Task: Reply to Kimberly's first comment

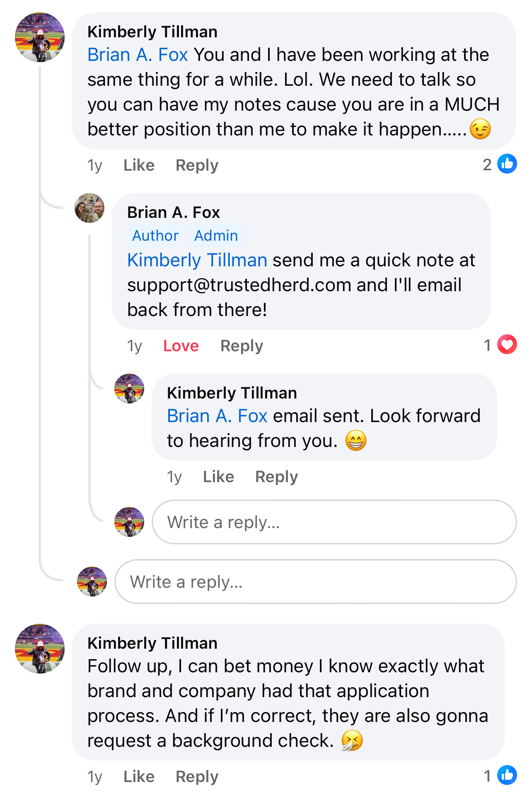Action: (x=197, y=165)
